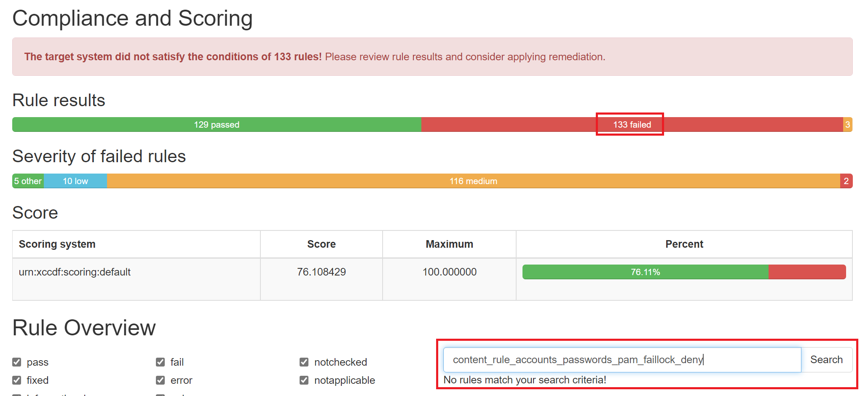
Task: Toggle the fixed checkbox off
Action: [17, 380]
